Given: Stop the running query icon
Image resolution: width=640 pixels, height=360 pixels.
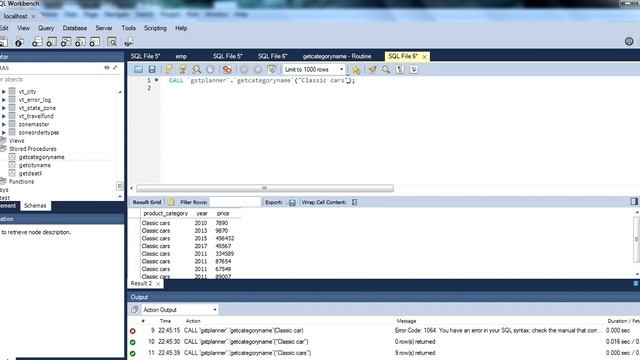Looking at the screenshot, I should coord(210,69).
